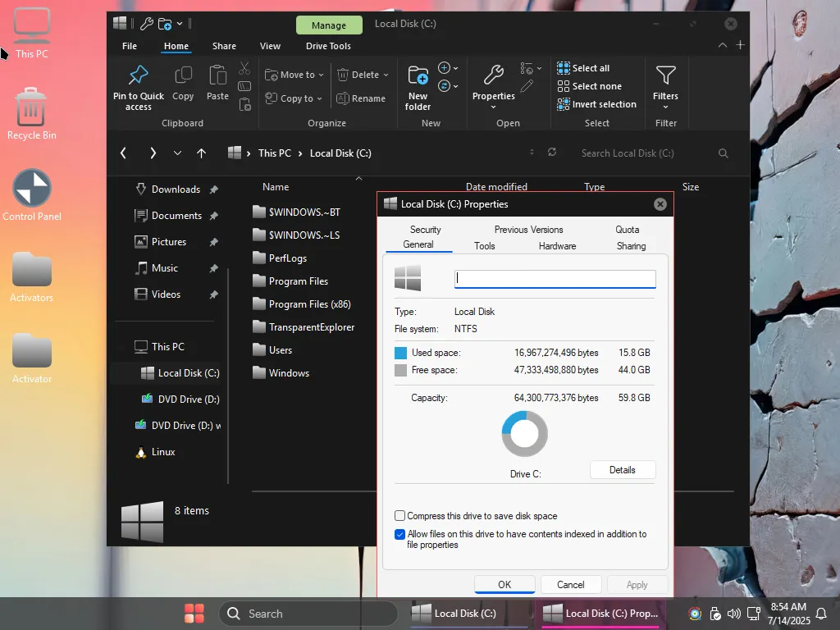Create a New folder from the ribbon
This screenshot has width=840, height=630.
(418, 87)
